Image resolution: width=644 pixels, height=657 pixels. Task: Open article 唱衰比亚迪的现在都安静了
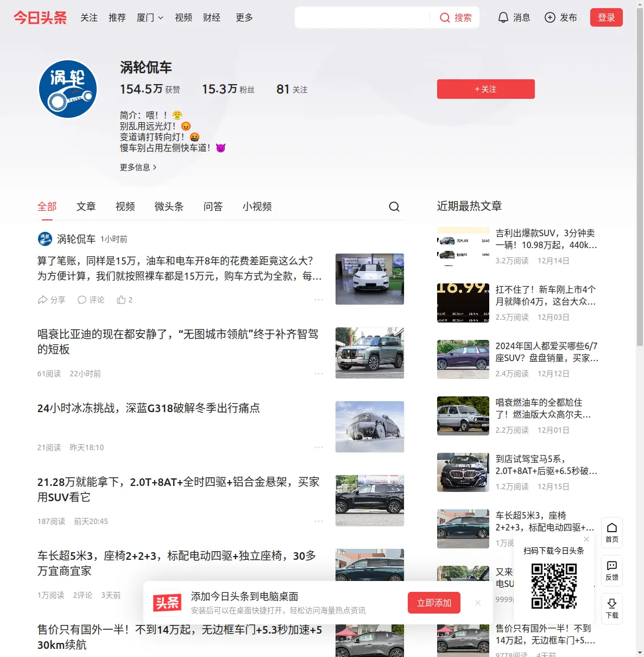point(178,342)
